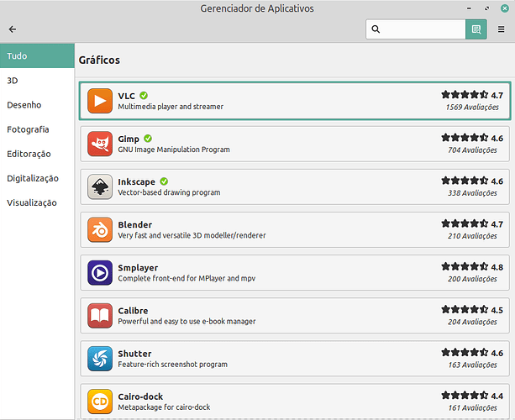515x420 pixels.
Task: Click the magnifier icon in search box
Action: click(x=376, y=29)
